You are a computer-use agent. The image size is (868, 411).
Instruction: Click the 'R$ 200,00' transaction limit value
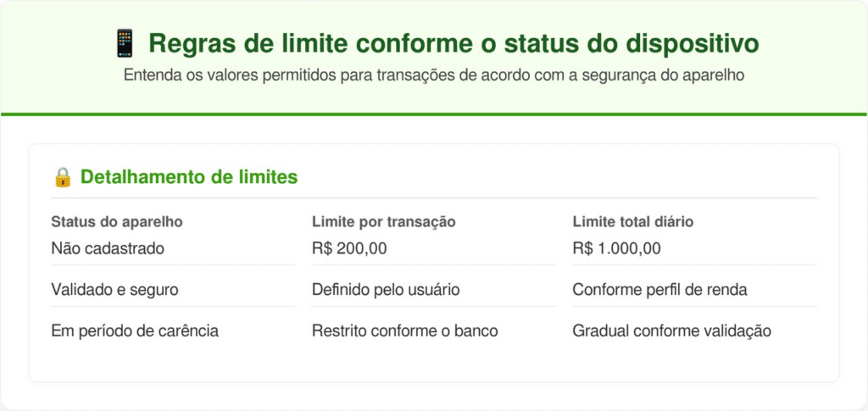pos(348,248)
